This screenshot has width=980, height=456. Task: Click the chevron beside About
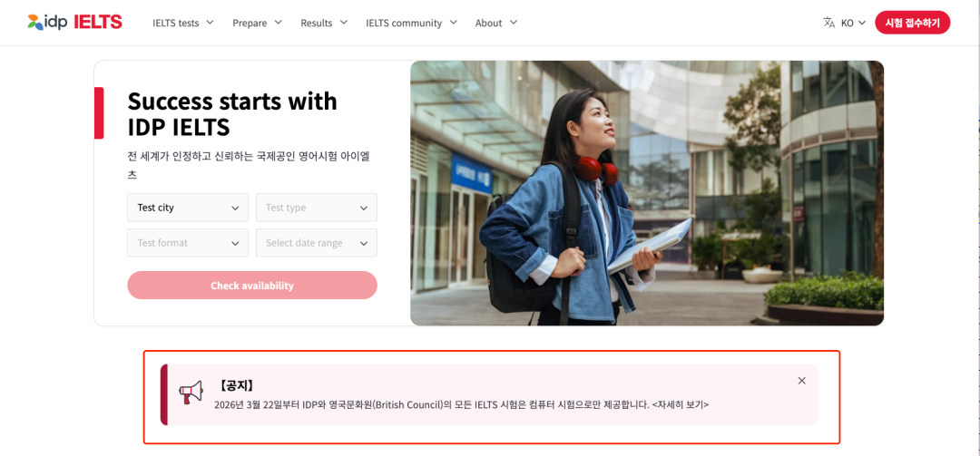[x=513, y=22]
